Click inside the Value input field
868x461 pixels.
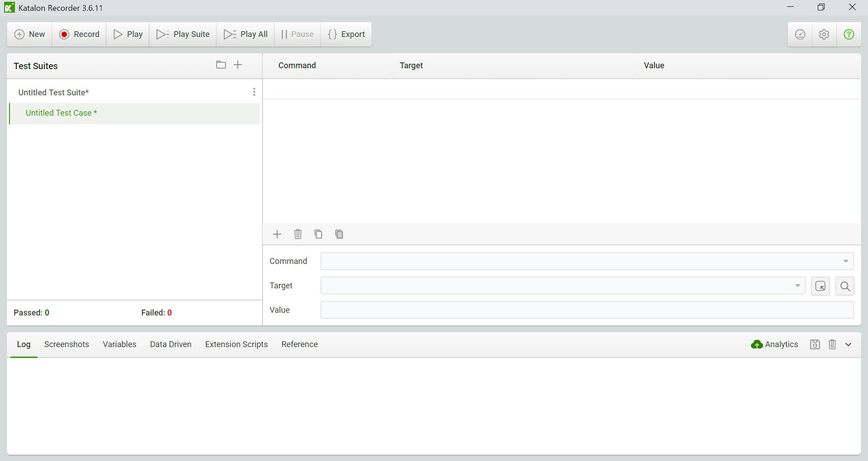[x=587, y=310]
